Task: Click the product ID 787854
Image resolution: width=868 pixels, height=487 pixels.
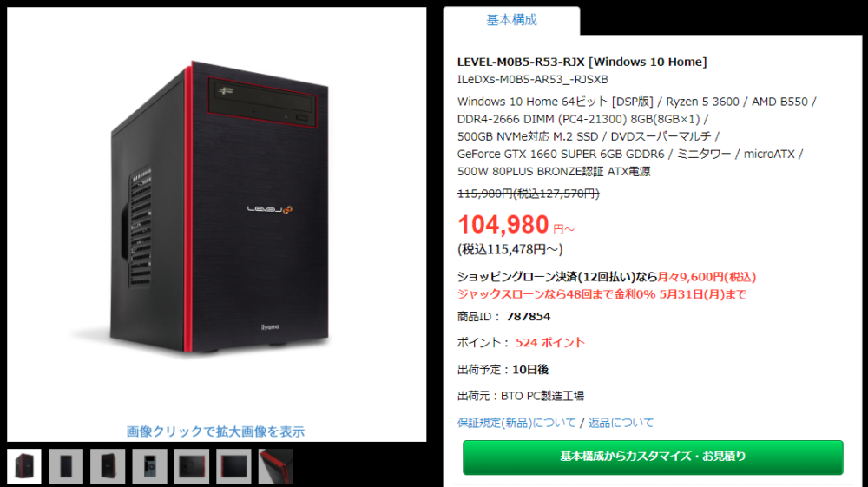Action: click(529, 317)
